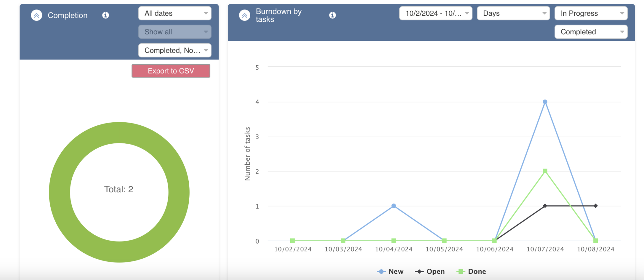This screenshot has height=280, width=644.
Task: Open the Completed dropdown in Burndown panel
Action: click(591, 32)
